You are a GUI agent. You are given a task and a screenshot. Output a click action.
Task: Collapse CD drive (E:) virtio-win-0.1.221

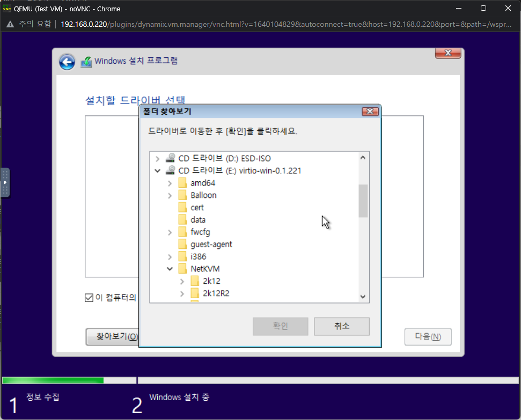coord(158,171)
